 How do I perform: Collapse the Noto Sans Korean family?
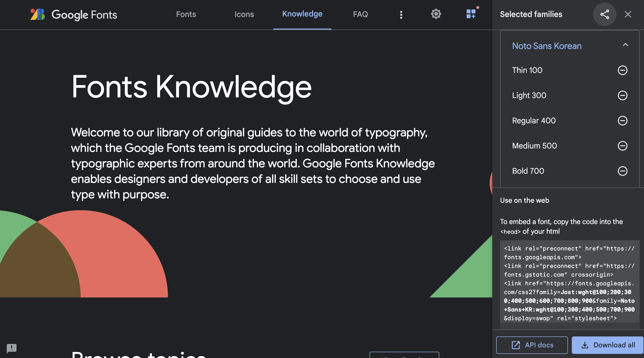coord(625,45)
